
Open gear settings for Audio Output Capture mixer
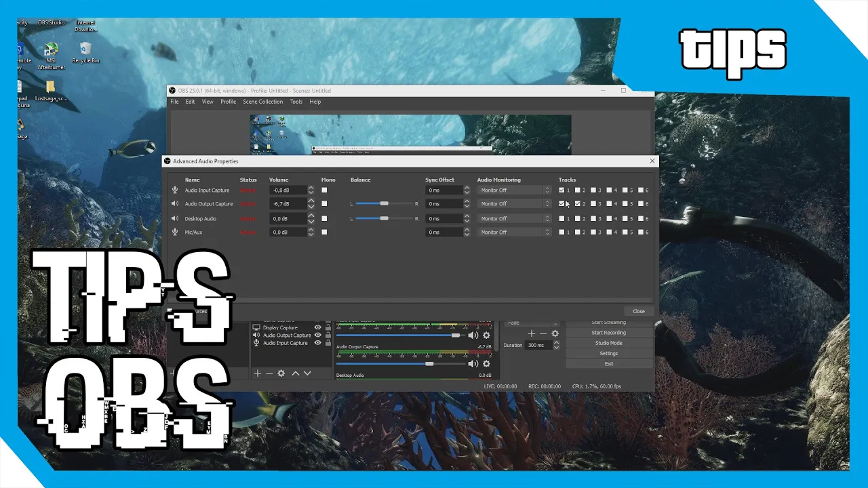coord(486,364)
